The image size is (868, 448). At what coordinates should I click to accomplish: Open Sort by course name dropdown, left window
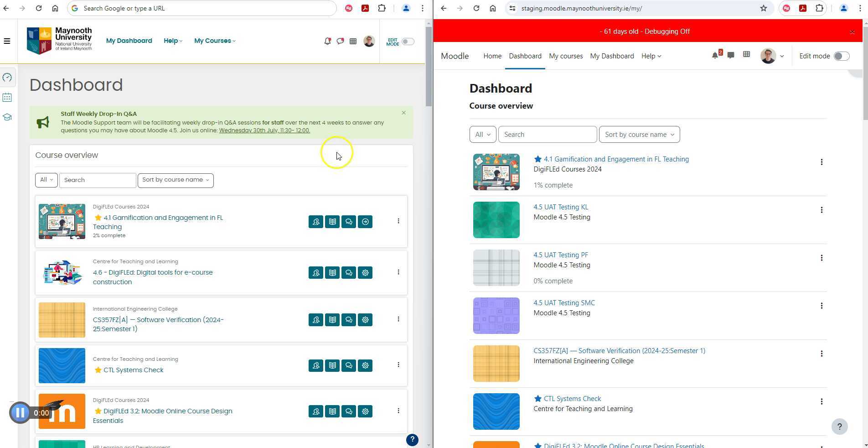pyautogui.click(x=176, y=180)
